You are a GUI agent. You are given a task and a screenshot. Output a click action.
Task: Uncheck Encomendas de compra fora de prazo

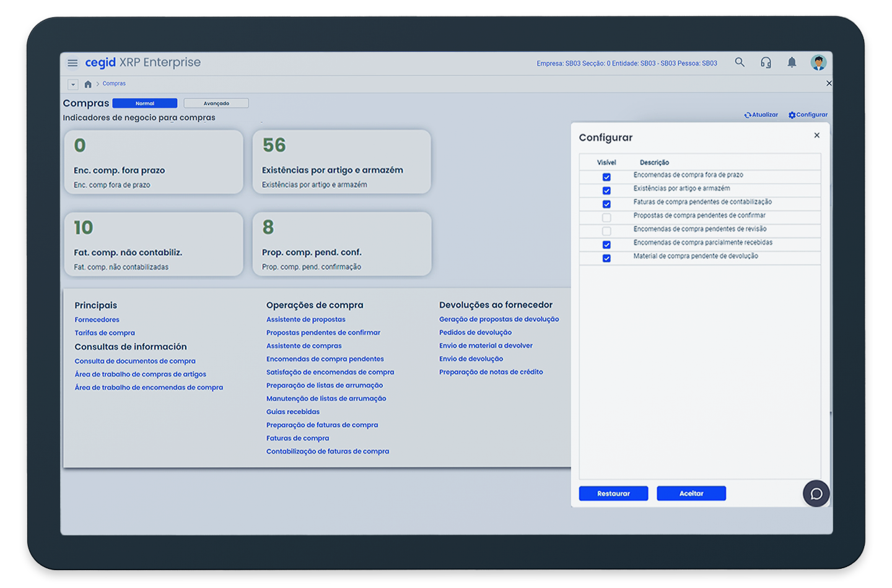click(x=606, y=177)
